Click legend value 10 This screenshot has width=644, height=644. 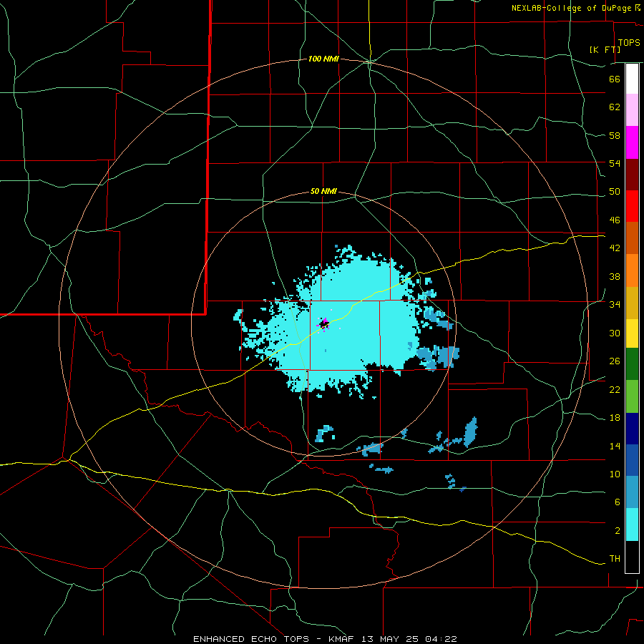(x=615, y=474)
